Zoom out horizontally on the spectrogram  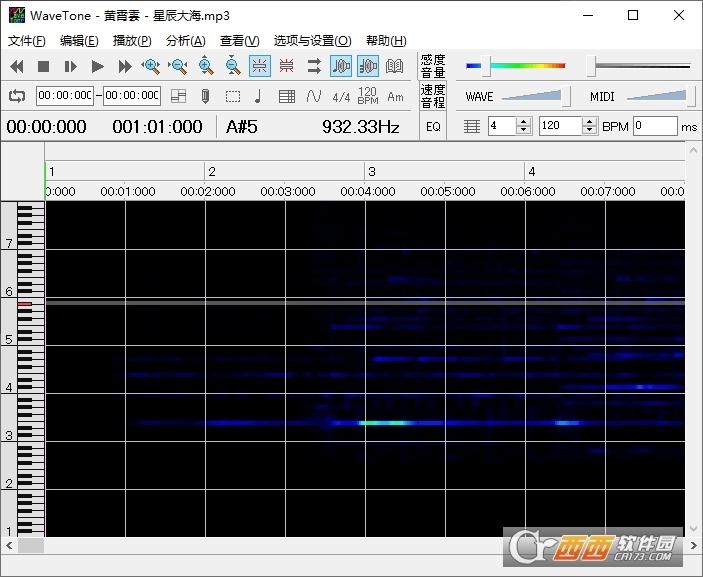tap(178, 66)
